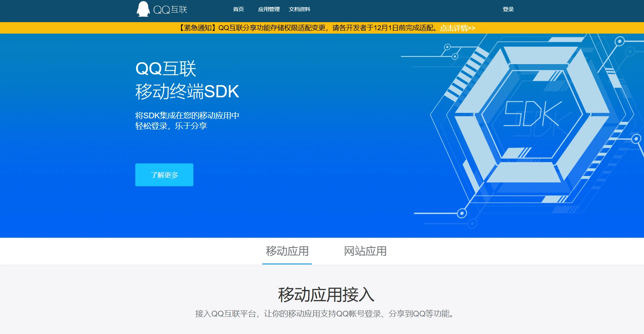644x334 pixels.
Task: Click the hexagonal SDK banner graphic
Action: [x=532, y=115]
